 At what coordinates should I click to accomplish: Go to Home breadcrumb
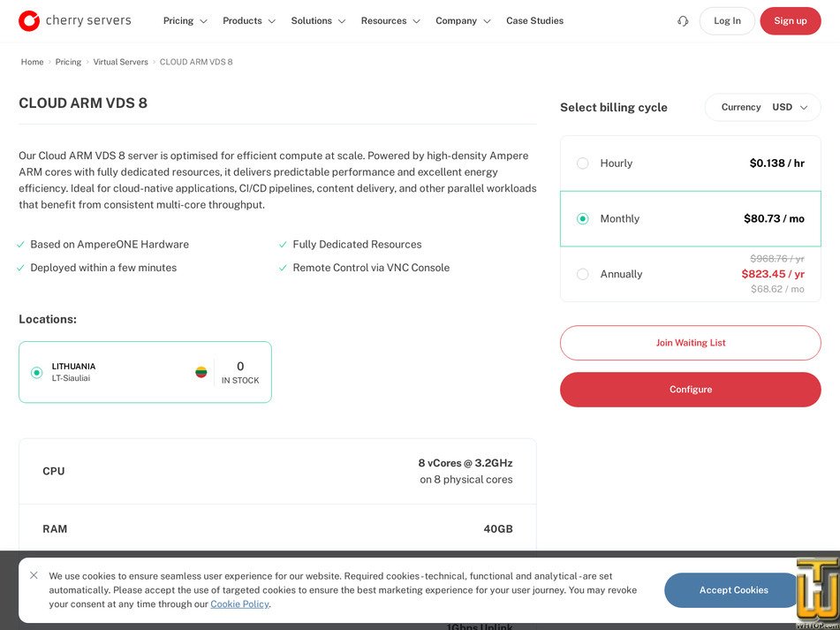point(32,62)
